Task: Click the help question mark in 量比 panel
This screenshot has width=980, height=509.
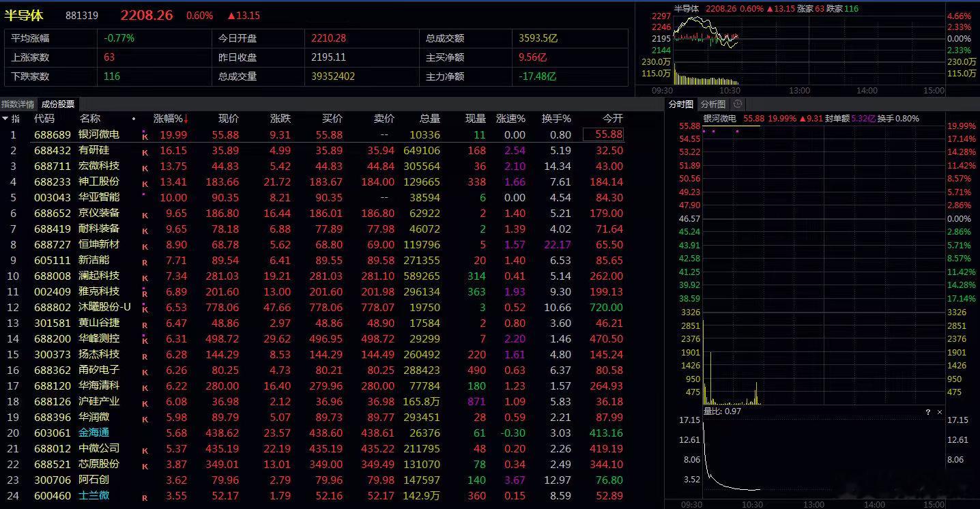Action: coord(928,412)
